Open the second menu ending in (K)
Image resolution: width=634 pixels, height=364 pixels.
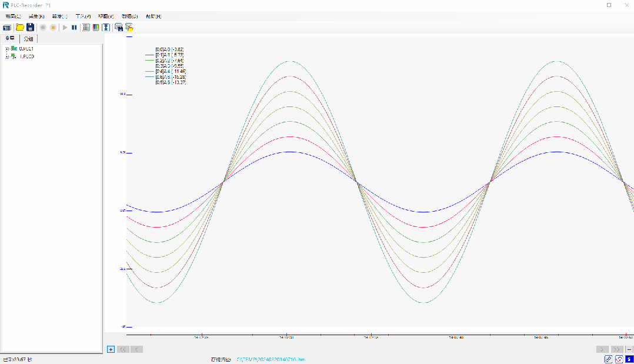36,16
